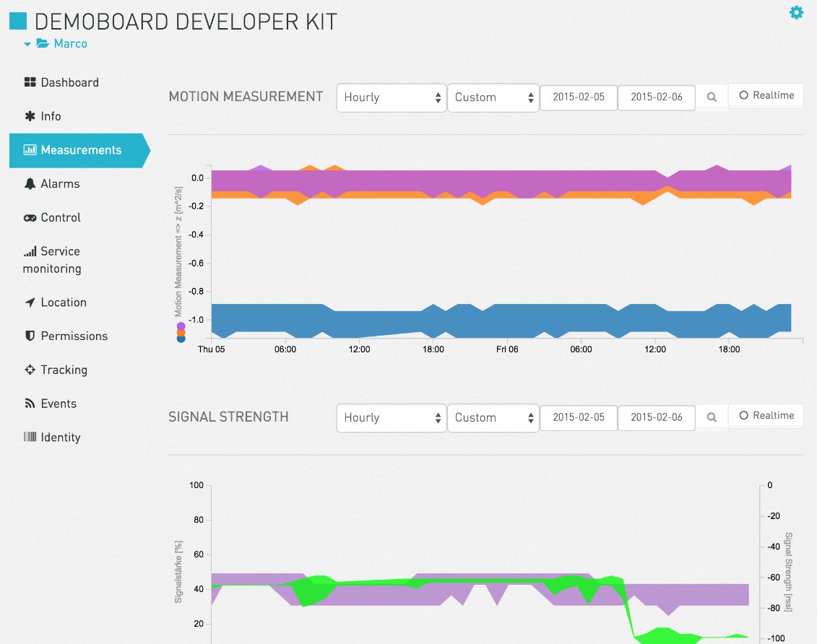Click search button for Signal Strength

click(x=712, y=418)
